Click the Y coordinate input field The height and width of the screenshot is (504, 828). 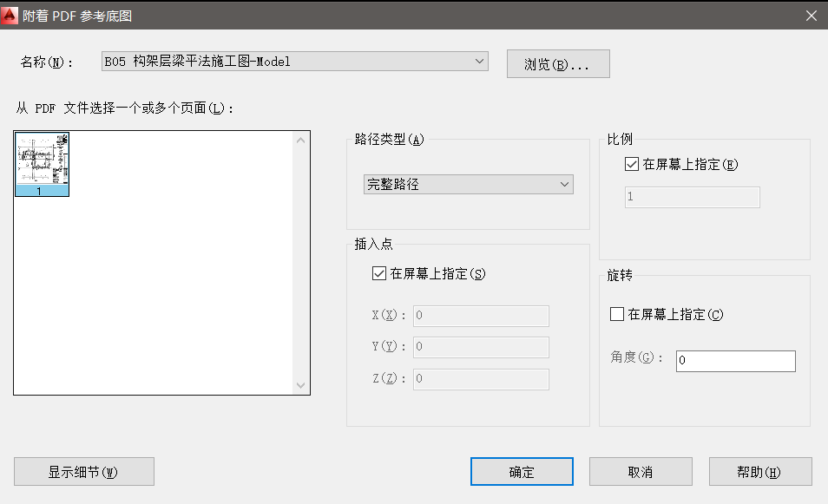pos(481,347)
